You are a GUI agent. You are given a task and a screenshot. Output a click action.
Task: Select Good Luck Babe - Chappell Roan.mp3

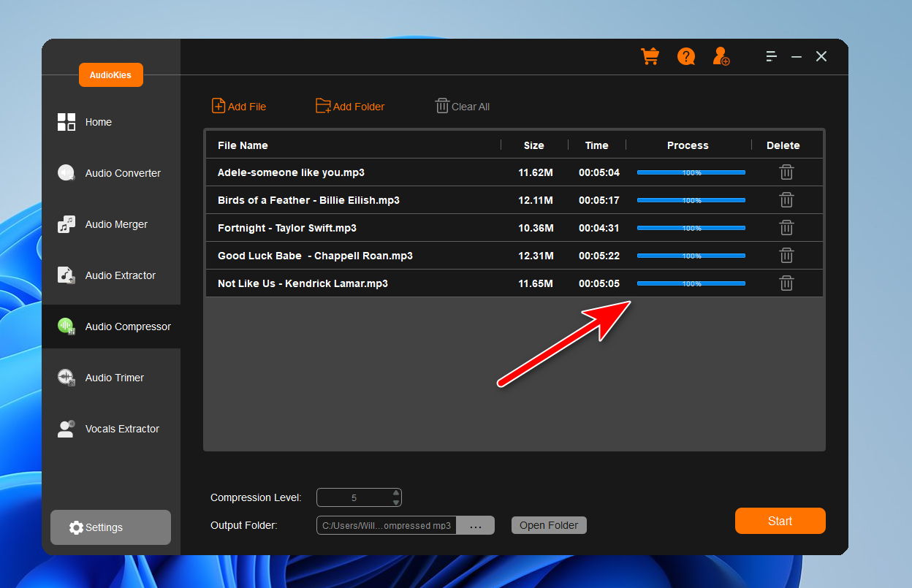[315, 256]
